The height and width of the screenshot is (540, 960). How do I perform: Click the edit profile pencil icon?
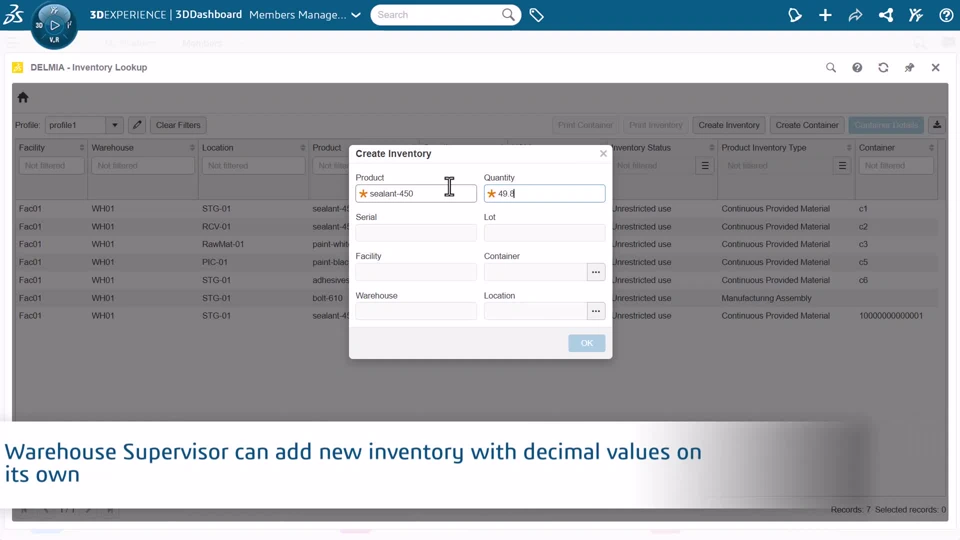point(137,125)
